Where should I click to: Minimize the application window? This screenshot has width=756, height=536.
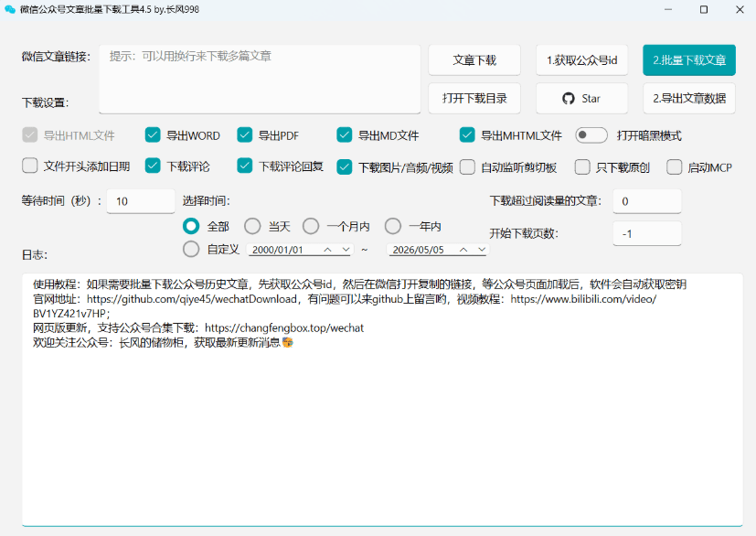point(667,9)
